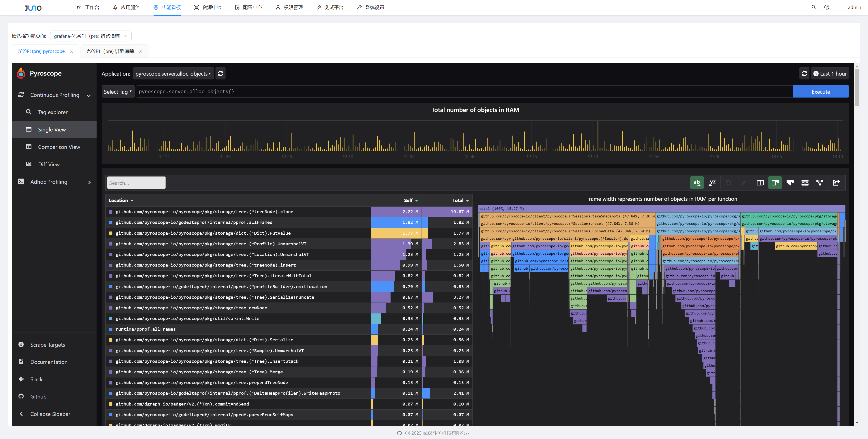Click the help question-mark icon
The image size is (868, 439).
(827, 7)
